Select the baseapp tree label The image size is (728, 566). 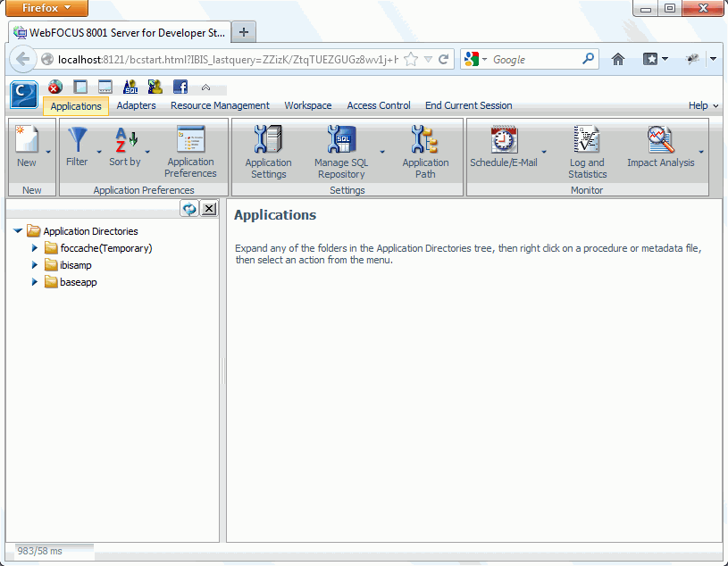(x=79, y=282)
